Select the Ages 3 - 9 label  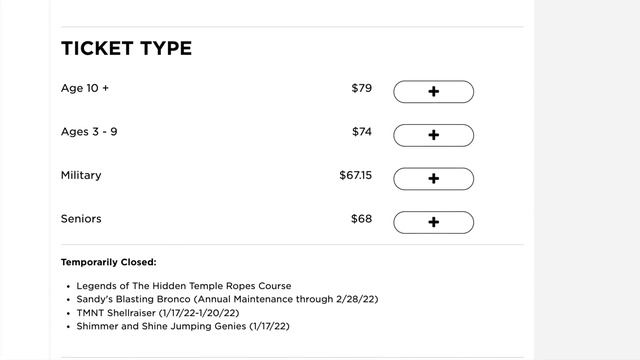(89, 132)
